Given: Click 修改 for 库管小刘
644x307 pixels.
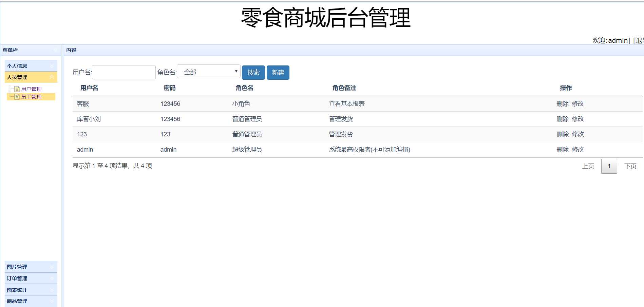Looking at the screenshot, I should coord(578,119).
